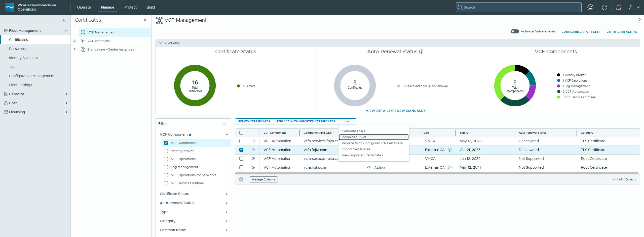This screenshot has height=237, width=644.
Task: Click the Licensing section icon
Action: [6, 112]
